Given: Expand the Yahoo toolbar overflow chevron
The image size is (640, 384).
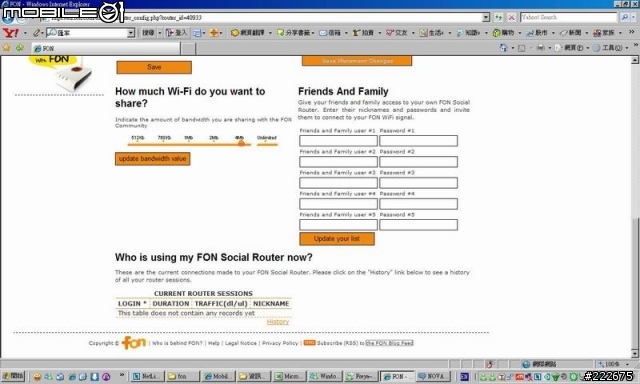Looking at the screenshot, I should [632, 32].
